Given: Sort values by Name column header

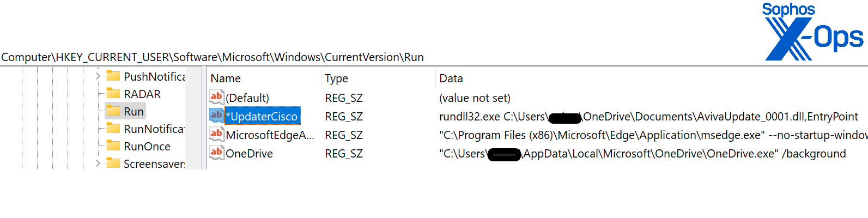Looking at the screenshot, I should point(226,78).
